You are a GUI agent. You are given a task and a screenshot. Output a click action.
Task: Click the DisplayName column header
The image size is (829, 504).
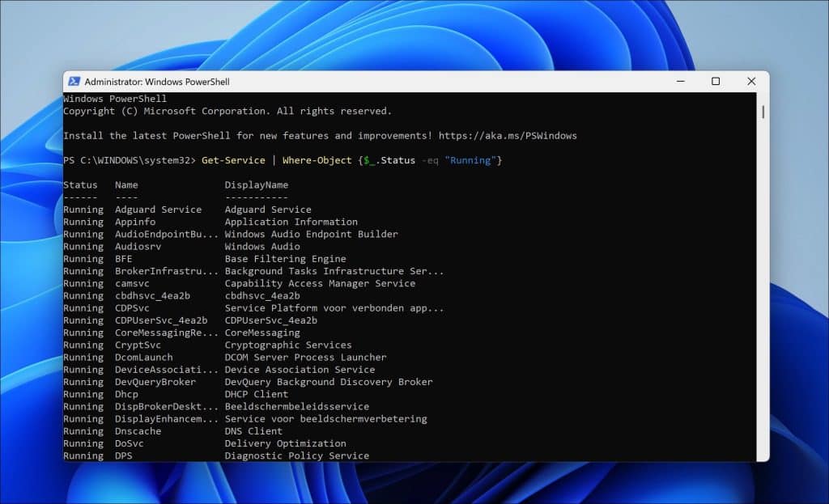click(x=256, y=185)
